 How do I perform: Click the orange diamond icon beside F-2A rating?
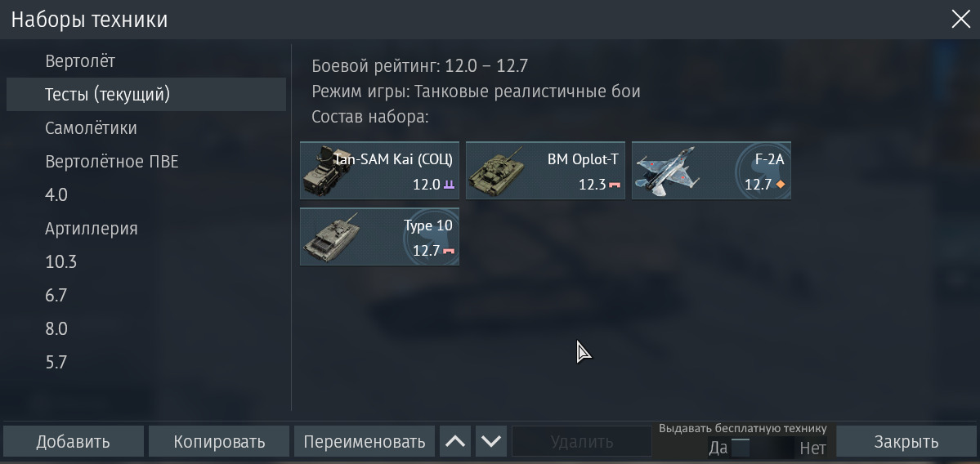coord(780,185)
